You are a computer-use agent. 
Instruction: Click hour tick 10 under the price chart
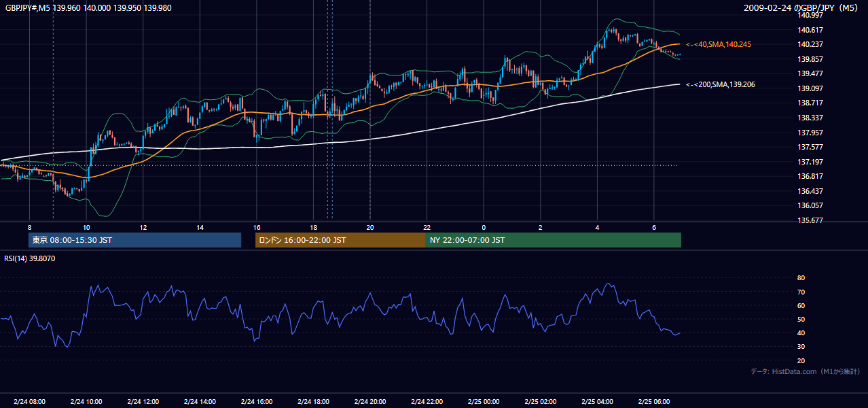(86, 228)
